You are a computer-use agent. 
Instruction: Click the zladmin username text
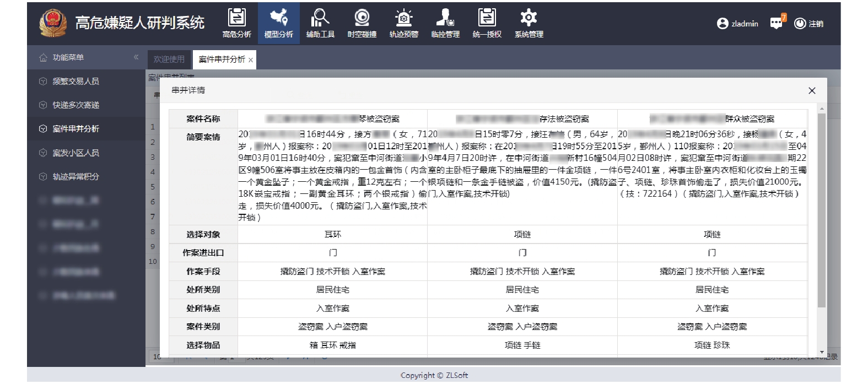tap(745, 24)
